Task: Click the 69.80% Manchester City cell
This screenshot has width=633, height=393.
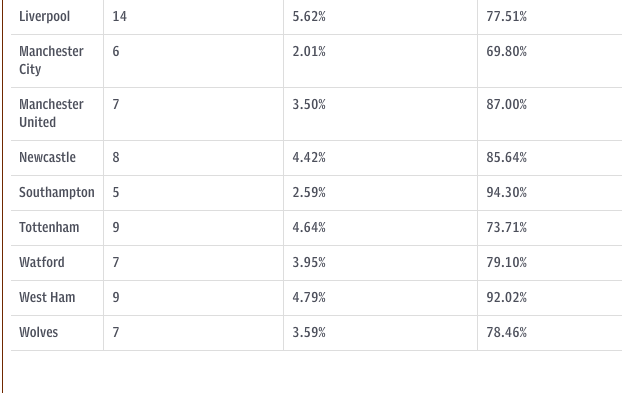Action: click(x=506, y=52)
